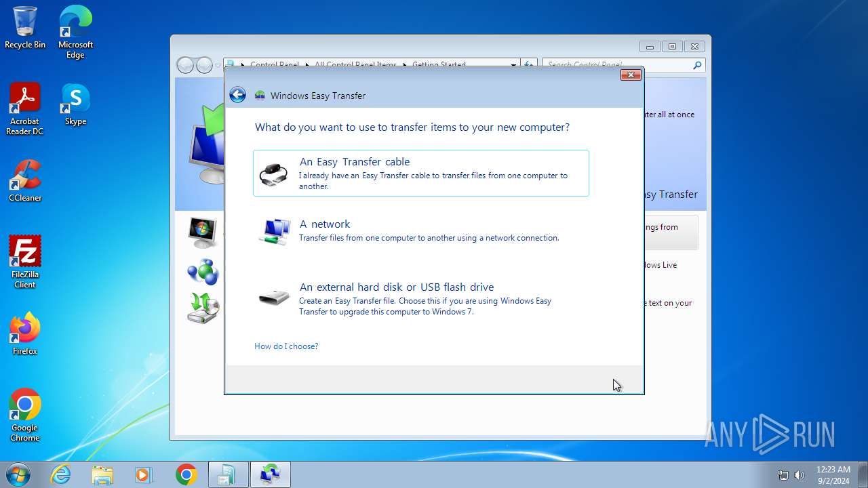Open the taskbar clock and date
Viewport: 868px width, 488px height.
pos(833,474)
